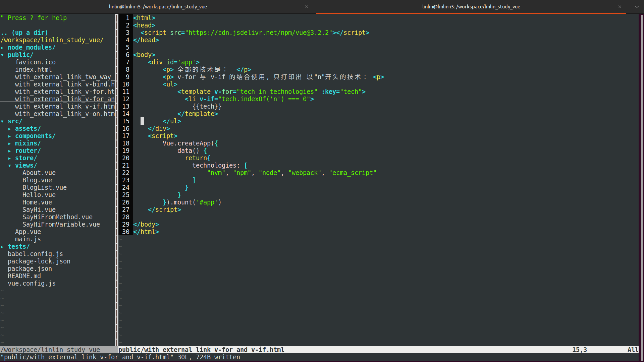
Task: Switch to the first terminal tab
Action: [x=158, y=7]
